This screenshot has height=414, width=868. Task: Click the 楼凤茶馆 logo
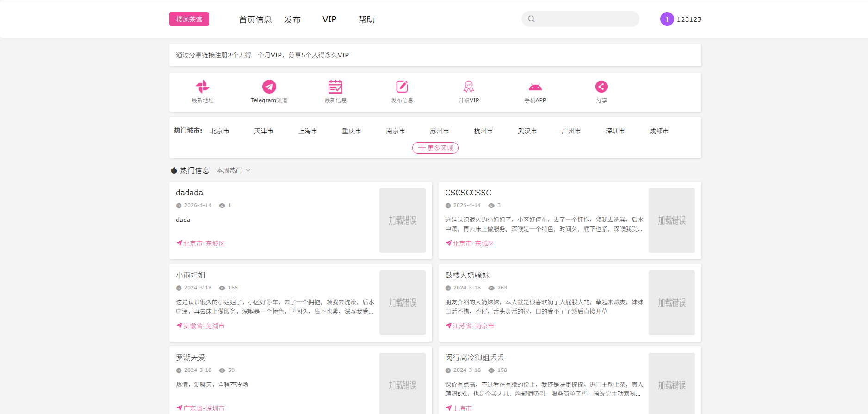click(189, 19)
